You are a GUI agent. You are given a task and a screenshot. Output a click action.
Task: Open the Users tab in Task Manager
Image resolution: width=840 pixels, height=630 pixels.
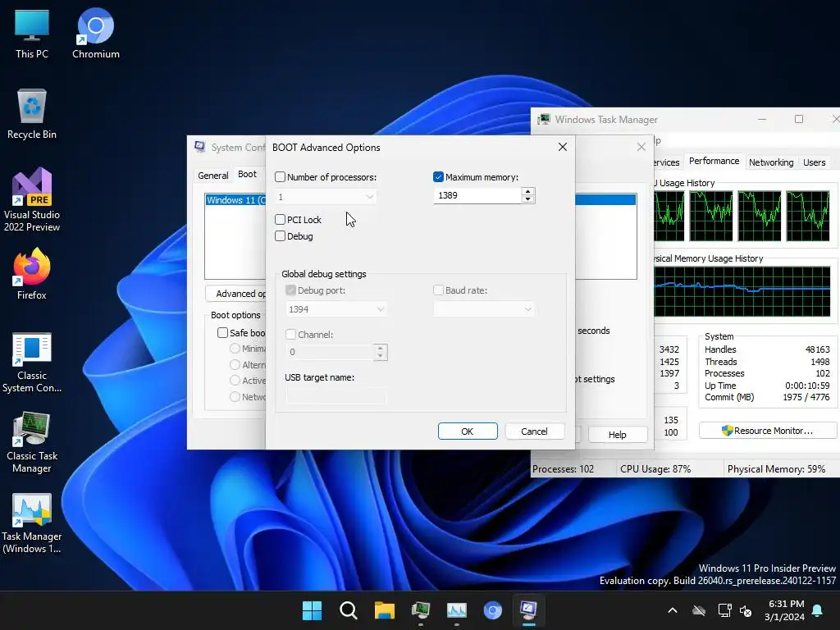coord(814,162)
